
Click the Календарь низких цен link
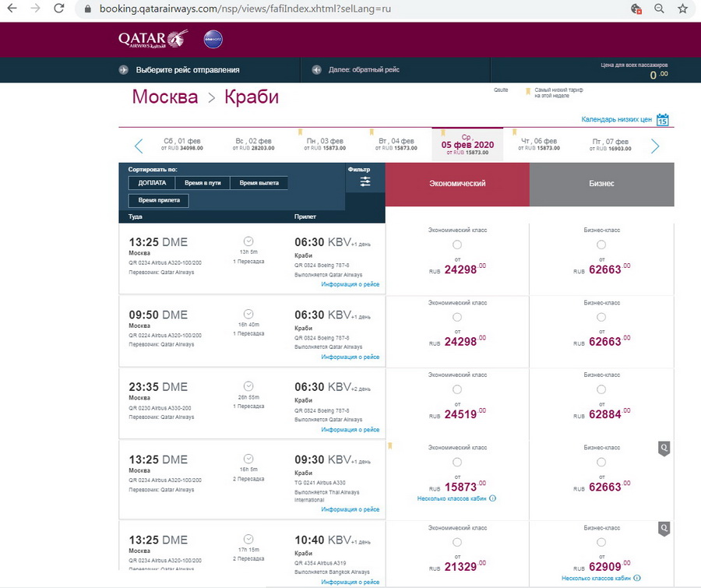tap(616, 120)
